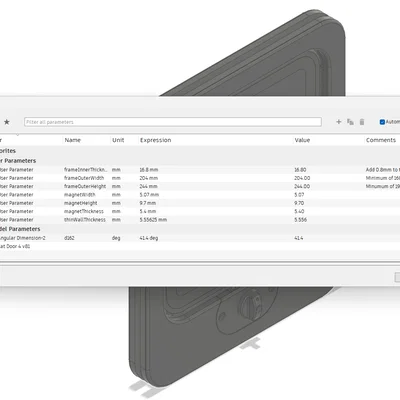Focus the Filter all parameters field

pyautogui.click(x=173, y=122)
